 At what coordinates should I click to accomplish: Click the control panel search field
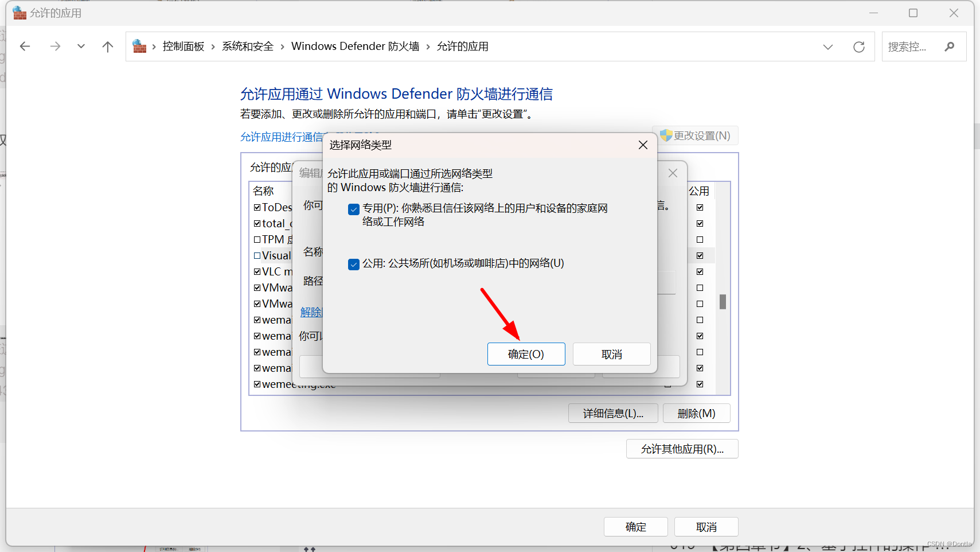(924, 46)
